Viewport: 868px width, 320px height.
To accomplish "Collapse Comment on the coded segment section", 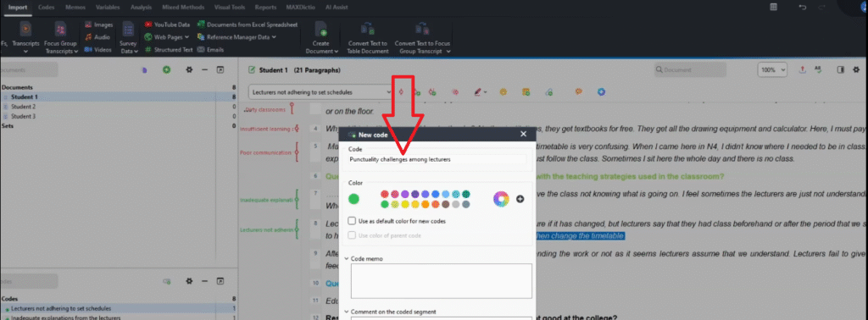I will pos(347,312).
